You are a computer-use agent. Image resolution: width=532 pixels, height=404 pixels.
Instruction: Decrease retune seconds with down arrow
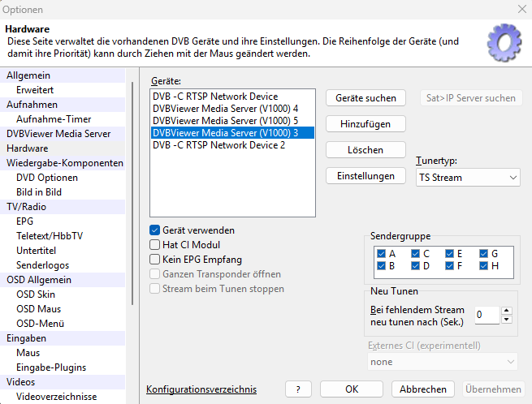[506, 319]
